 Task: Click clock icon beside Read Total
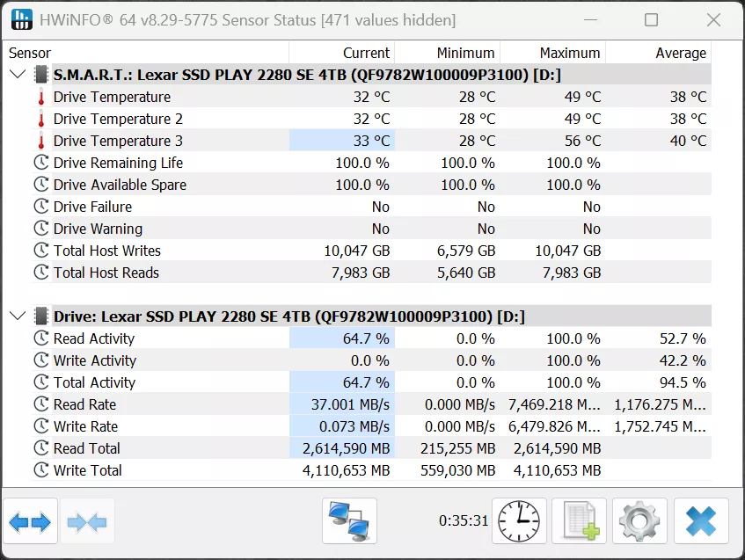(41, 447)
